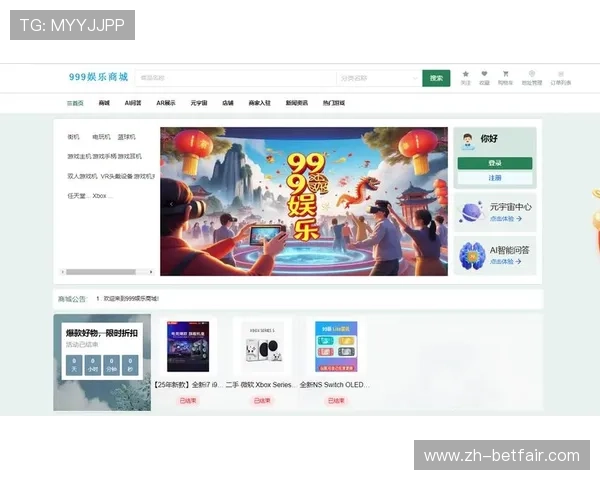Screen dimensions: 600x480
Task: Focus the product name search field
Action: (236, 78)
